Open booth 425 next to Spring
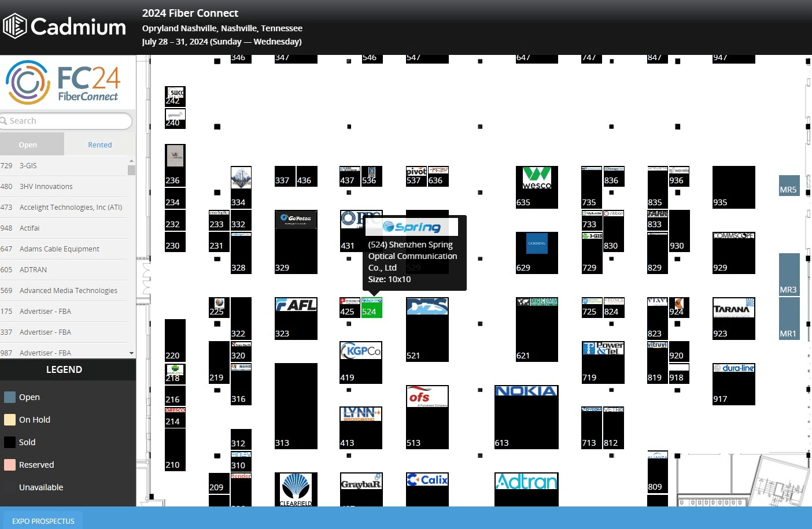Screen dimensions: 812x529 coord(350,308)
